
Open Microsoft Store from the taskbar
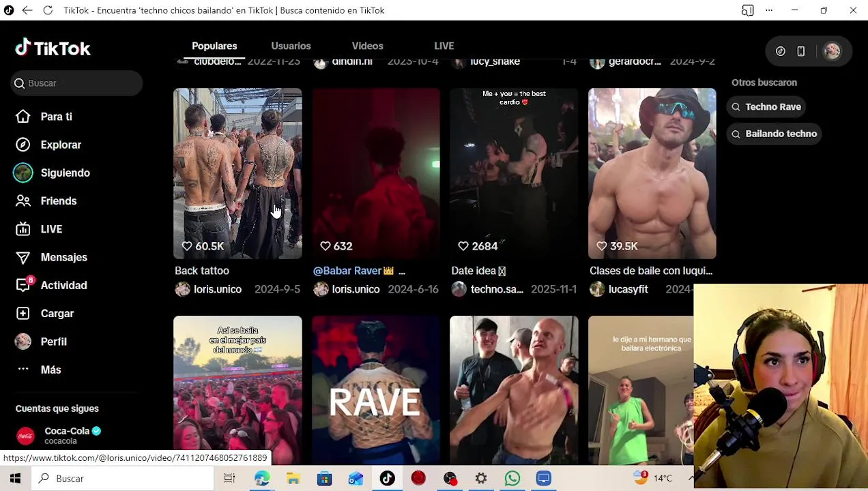click(x=324, y=479)
